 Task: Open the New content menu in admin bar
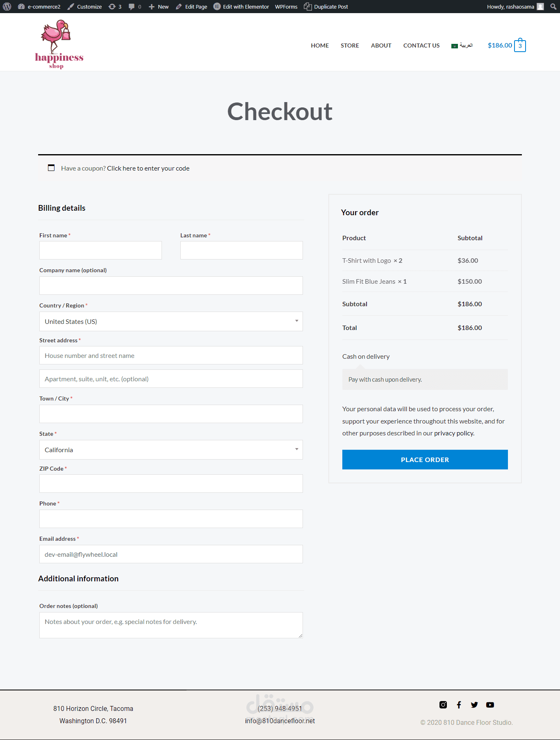click(x=159, y=7)
